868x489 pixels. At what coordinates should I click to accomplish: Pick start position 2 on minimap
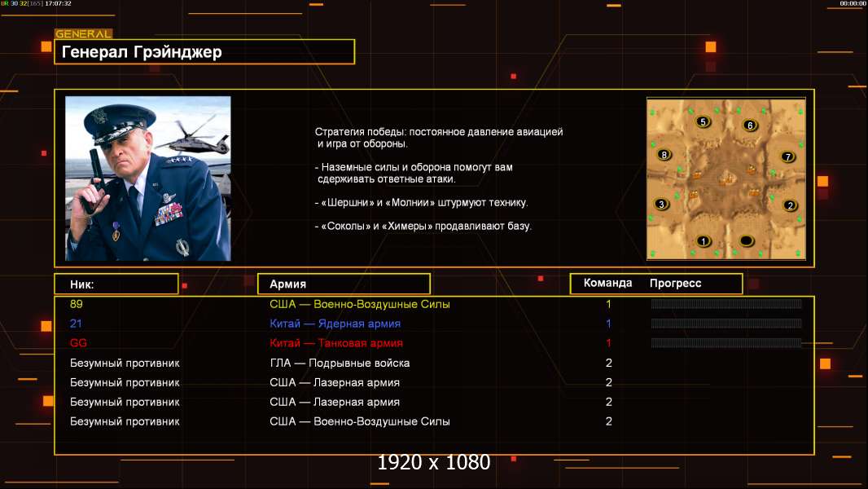[790, 205]
